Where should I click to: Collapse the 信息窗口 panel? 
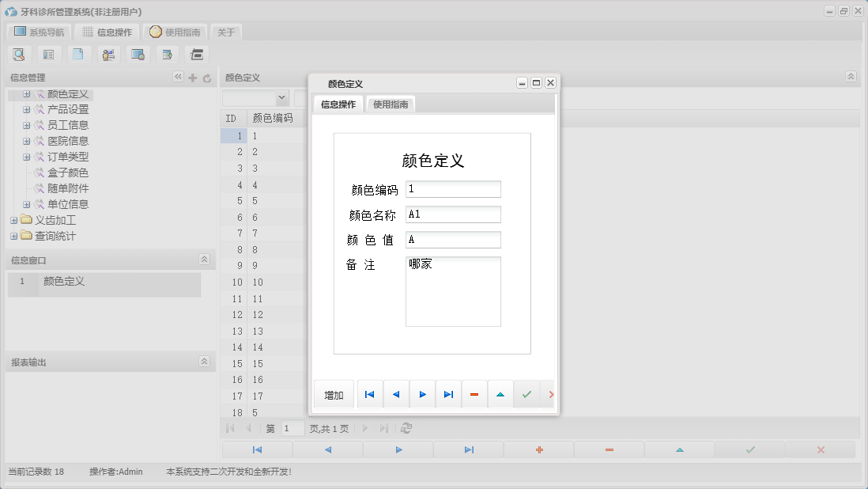[x=204, y=260]
